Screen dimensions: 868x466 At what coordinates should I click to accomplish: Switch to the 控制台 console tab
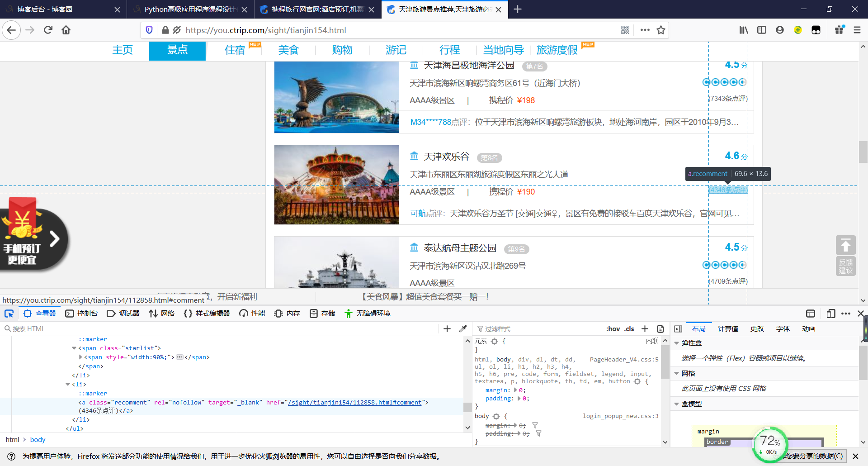(81, 314)
